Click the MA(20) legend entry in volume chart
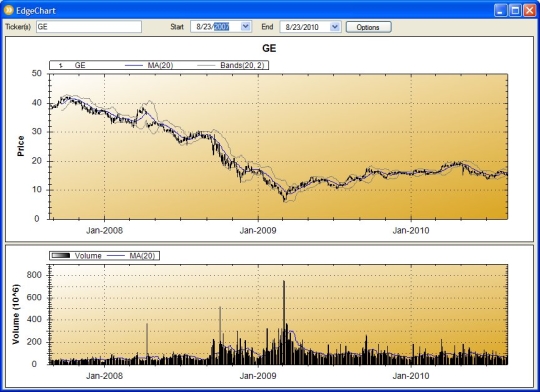 coord(131,256)
